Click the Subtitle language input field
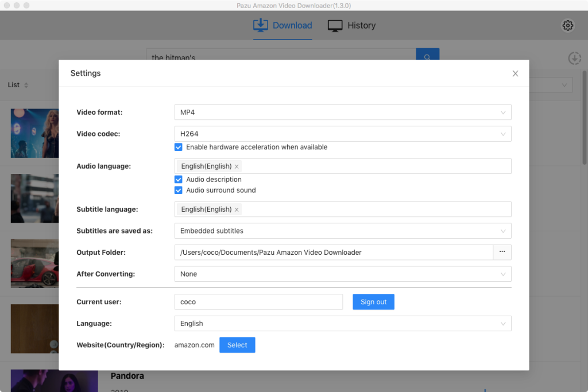 [343, 209]
